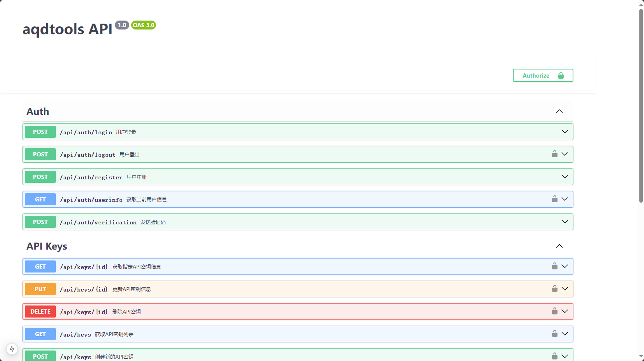Click the DELETE method badge for /api/keys/{id}
The width and height of the screenshot is (644, 361).
[40, 312]
